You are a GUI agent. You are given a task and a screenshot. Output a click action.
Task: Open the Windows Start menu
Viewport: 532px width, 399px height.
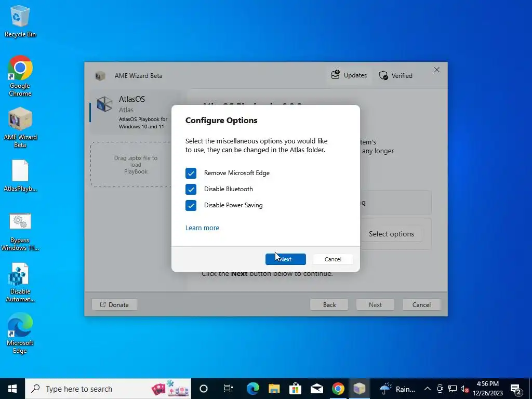(x=12, y=389)
